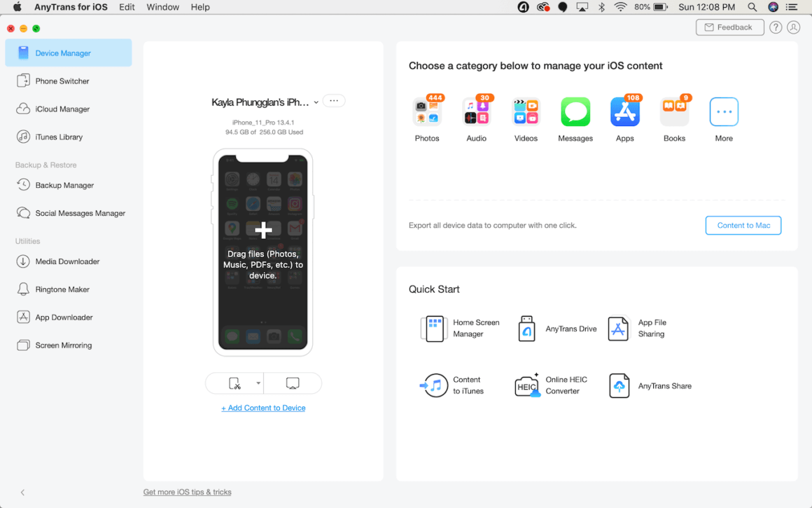Open the screenshot options dropdown arrow
Image resolution: width=812 pixels, height=508 pixels.
[258, 383]
